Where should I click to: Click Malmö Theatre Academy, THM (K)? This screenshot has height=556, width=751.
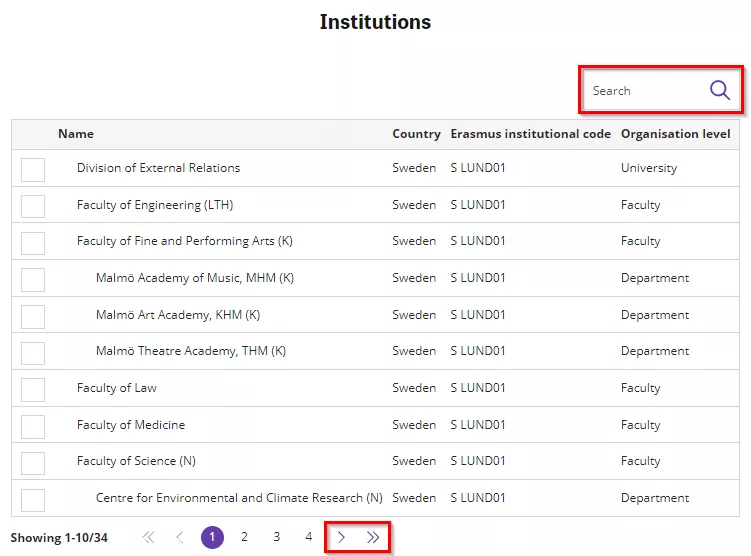pos(191,351)
